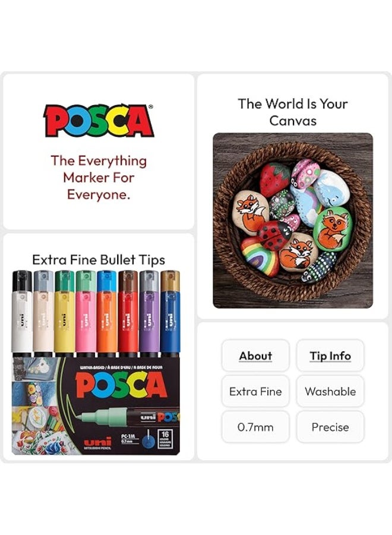Open the painted rocks basket photo
The image size is (392, 535).
point(293,221)
